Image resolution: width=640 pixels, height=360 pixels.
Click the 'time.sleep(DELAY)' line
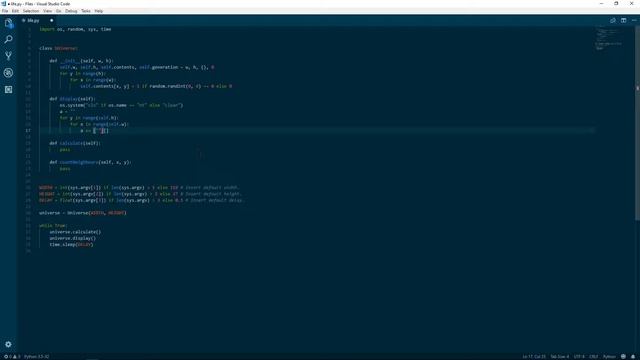pos(71,244)
